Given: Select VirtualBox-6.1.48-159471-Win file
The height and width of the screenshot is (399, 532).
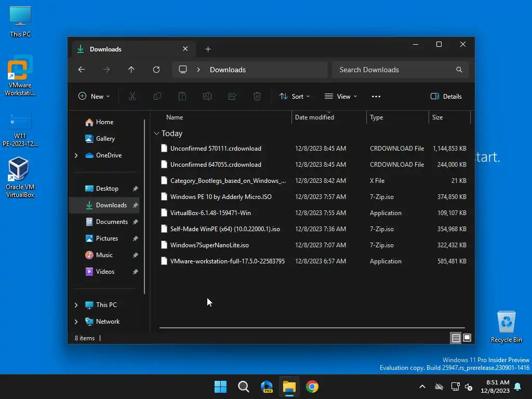Looking at the screenshot, I should point(313,213).
